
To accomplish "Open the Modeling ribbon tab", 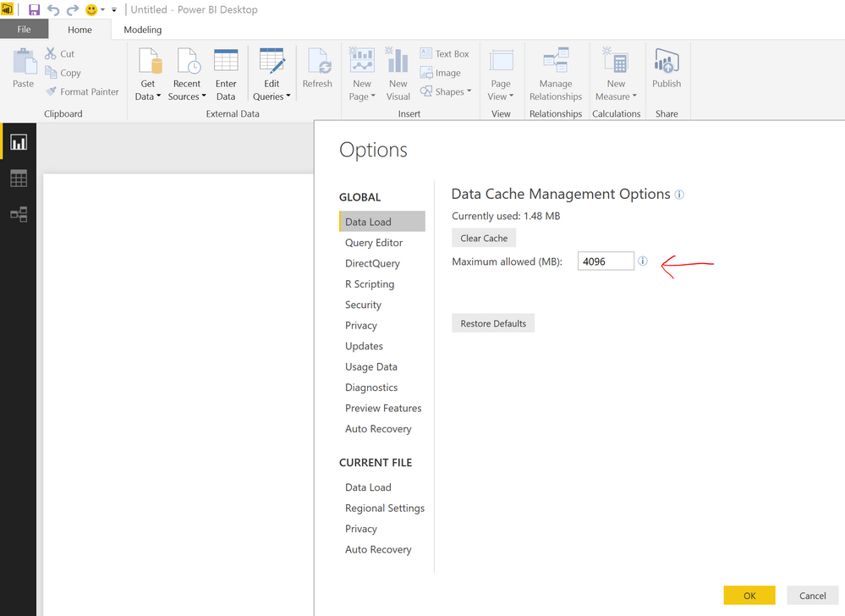I will [x=142, y=30].
